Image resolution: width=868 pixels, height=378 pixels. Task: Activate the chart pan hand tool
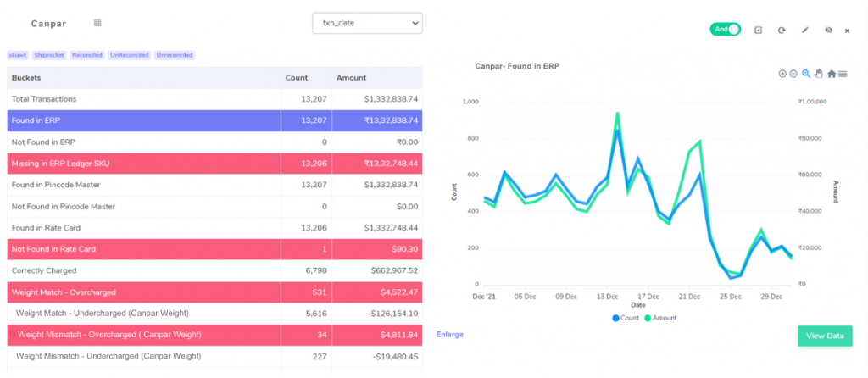(x=818, y=74)
